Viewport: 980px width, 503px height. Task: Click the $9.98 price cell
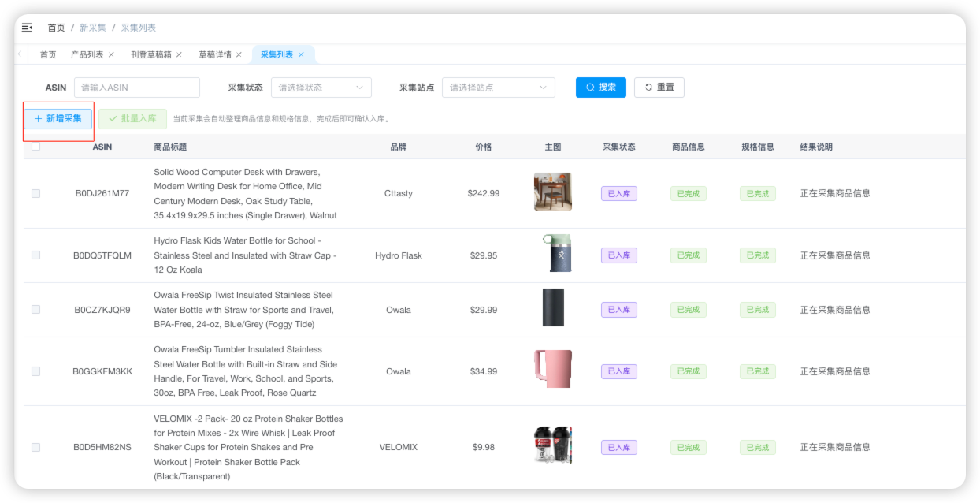(x=484, y=447)
